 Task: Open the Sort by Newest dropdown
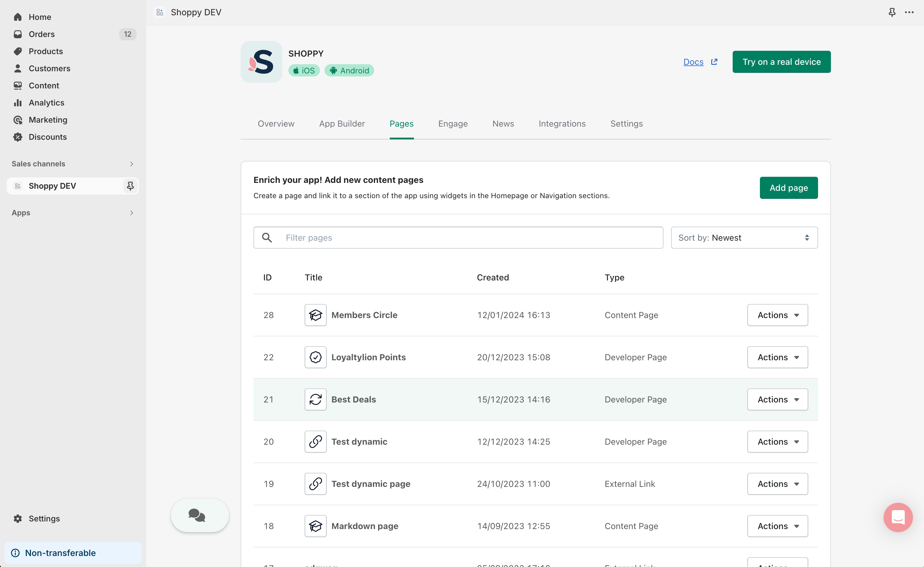tap(744, 238)
